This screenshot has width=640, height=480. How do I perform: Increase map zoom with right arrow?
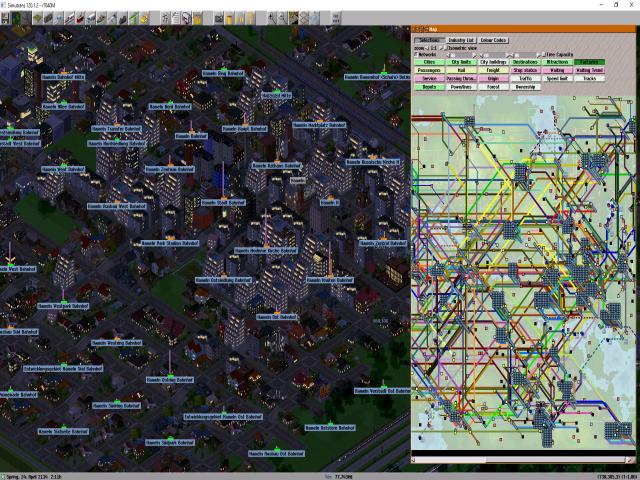click(441, 48)
